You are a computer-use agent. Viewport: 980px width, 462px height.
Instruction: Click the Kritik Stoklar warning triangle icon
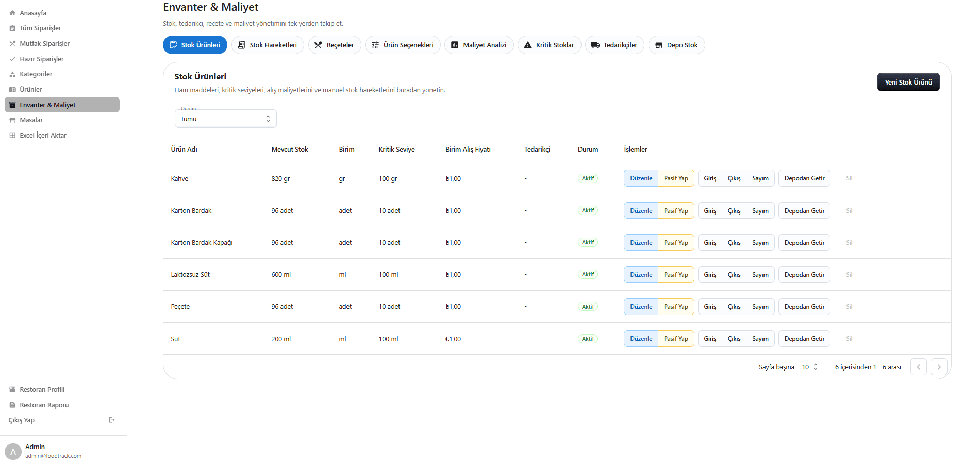tap(528, 45)
